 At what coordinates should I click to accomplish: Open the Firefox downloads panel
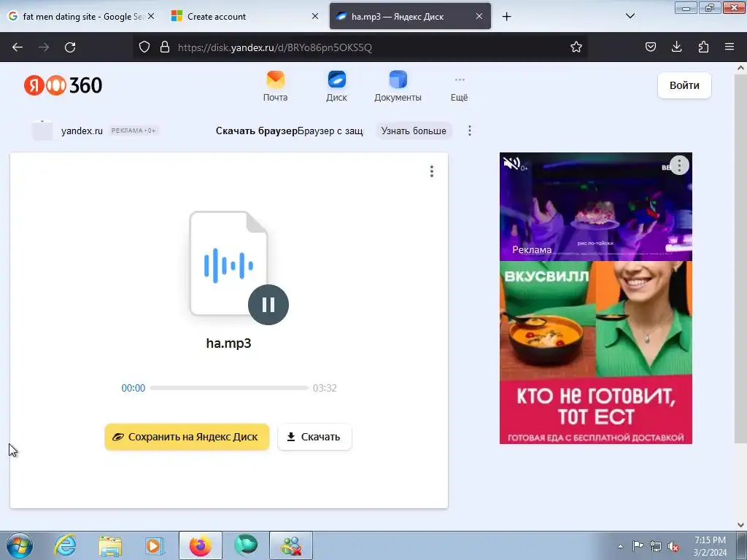coord(676,47)
